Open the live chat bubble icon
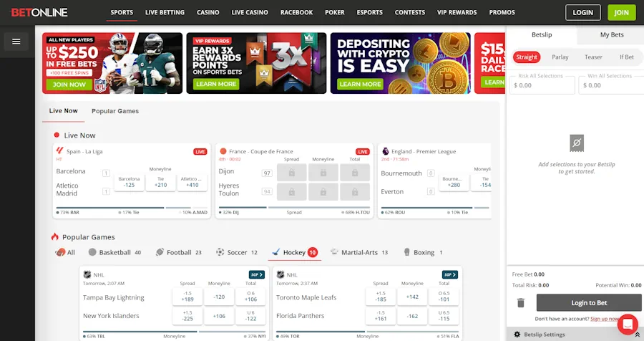 [x=628, y=325]
